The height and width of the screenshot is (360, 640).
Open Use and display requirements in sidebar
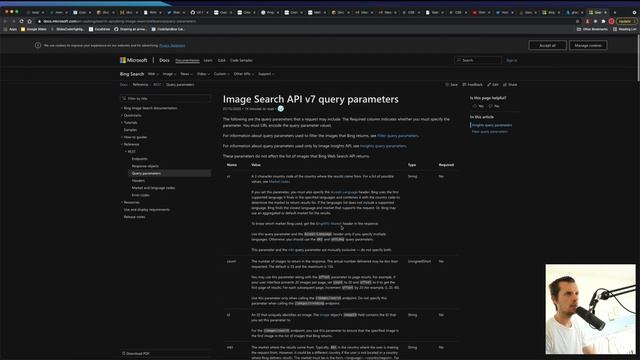(147, 210)
